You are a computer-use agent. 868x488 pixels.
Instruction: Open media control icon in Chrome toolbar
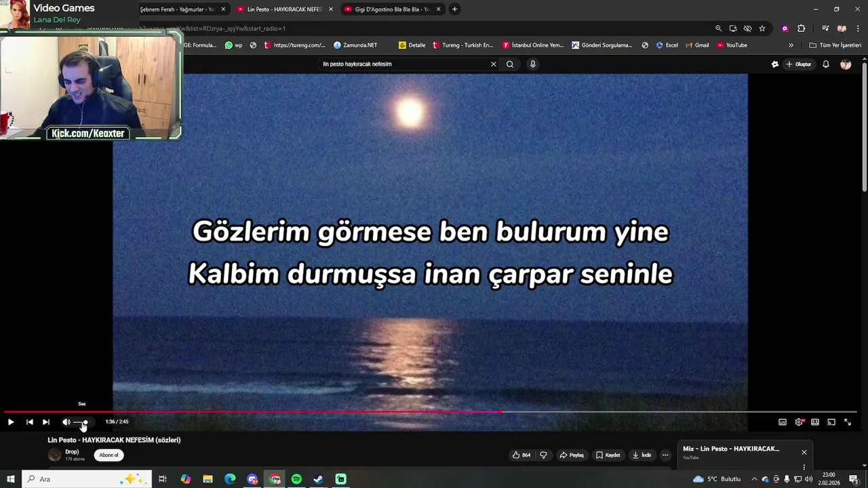[x=825, y=28]
